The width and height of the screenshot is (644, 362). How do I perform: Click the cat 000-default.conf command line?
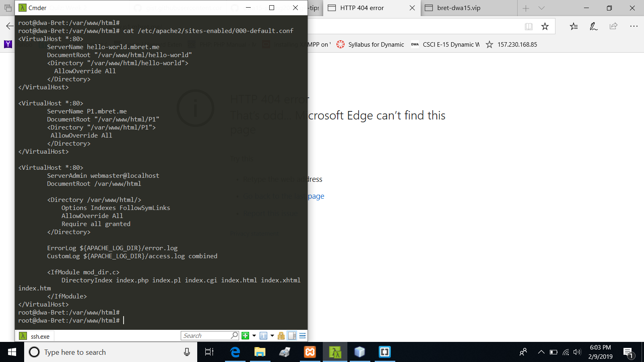click(156, 31)
